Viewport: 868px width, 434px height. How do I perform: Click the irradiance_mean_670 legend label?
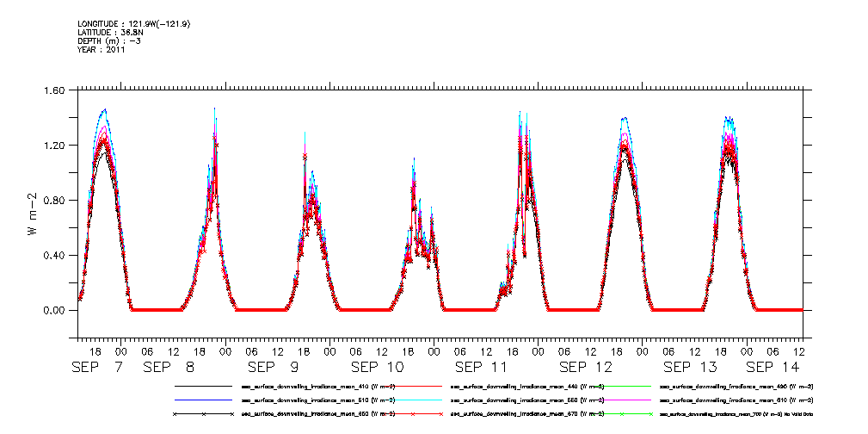527,414
